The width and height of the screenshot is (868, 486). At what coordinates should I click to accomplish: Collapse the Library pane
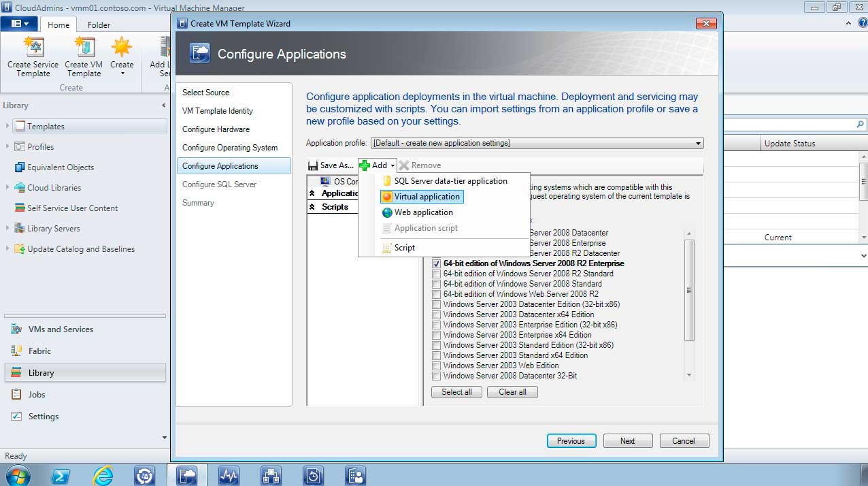[x=163, y=106]
